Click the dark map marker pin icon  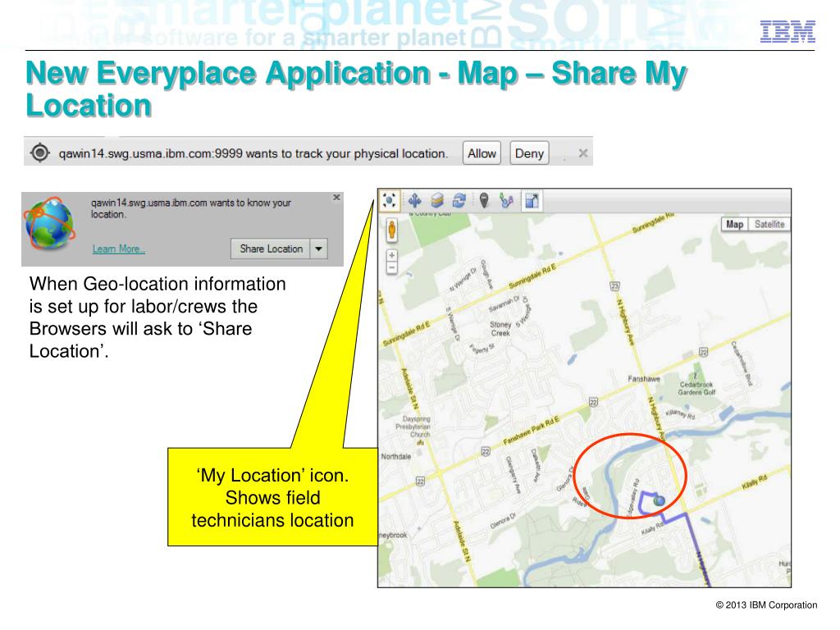click(x=484, y=201)
